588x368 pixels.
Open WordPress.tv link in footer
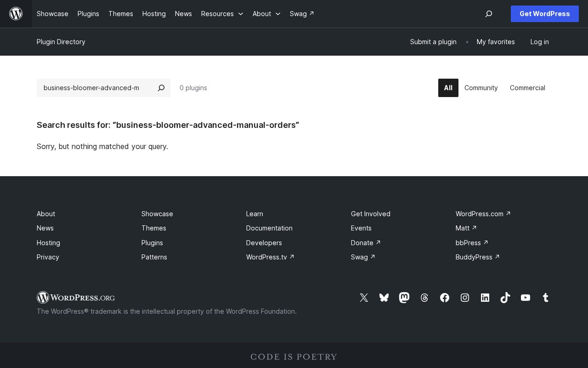pos(270,257)
